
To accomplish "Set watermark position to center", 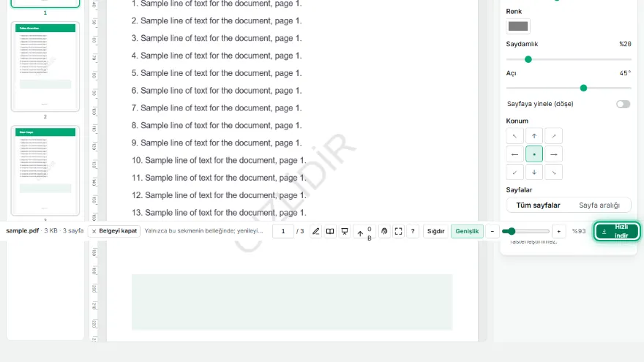I will click(534, 154).
